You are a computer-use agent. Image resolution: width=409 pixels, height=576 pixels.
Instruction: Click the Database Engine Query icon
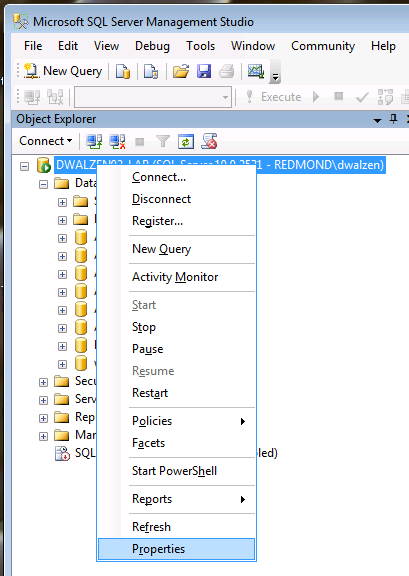pyautogui.click(x=123, y=71)
